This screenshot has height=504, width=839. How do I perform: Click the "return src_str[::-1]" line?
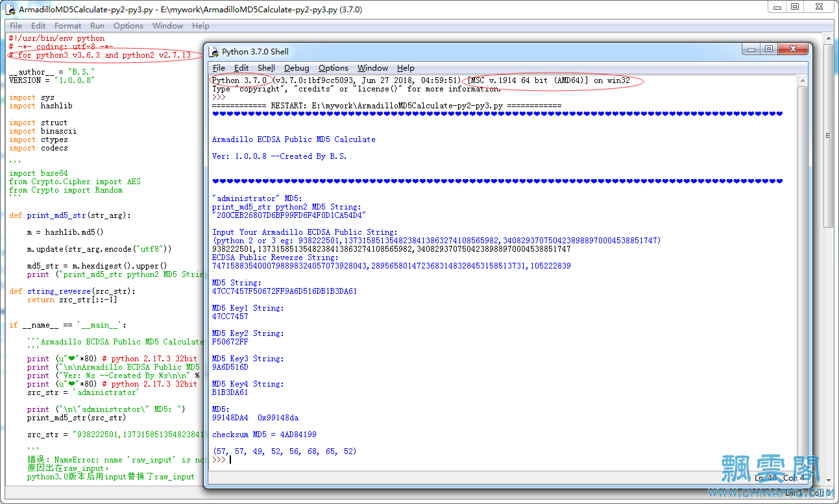[x=72, y=300]
